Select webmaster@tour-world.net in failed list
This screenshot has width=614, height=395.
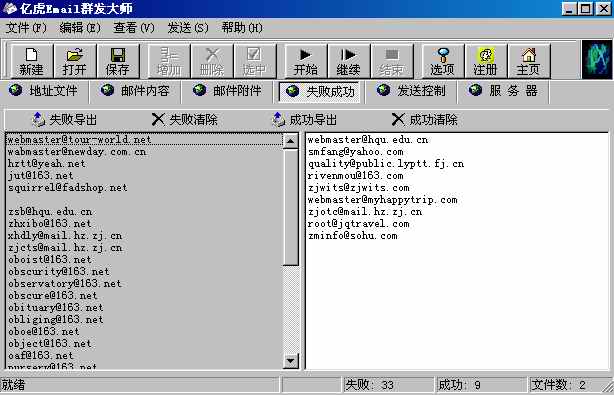point(144,140)
